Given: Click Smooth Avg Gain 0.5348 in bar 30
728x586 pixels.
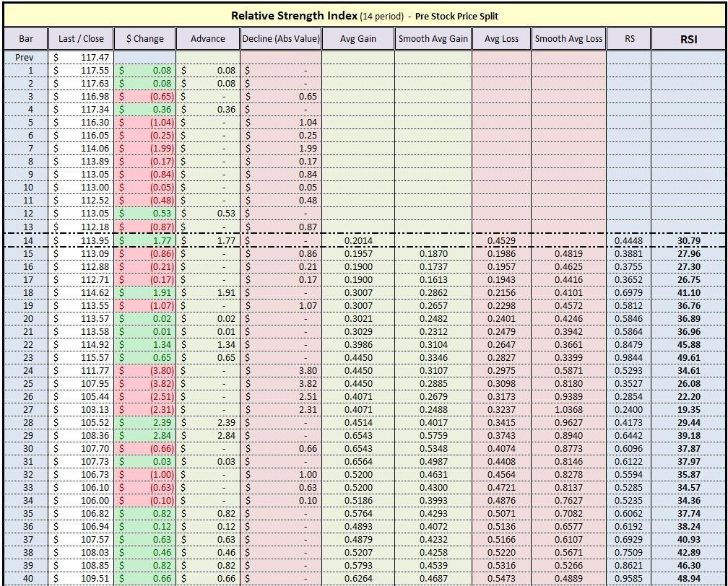Looking at the screenshot, I should tap(433, 449).
